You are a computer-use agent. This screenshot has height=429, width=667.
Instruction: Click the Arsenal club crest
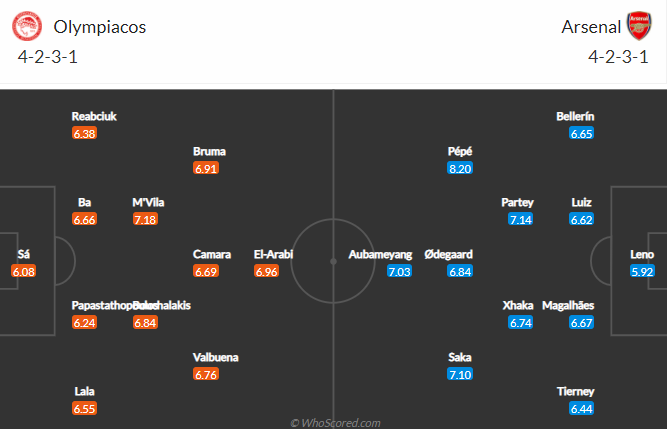coord(639,26)
